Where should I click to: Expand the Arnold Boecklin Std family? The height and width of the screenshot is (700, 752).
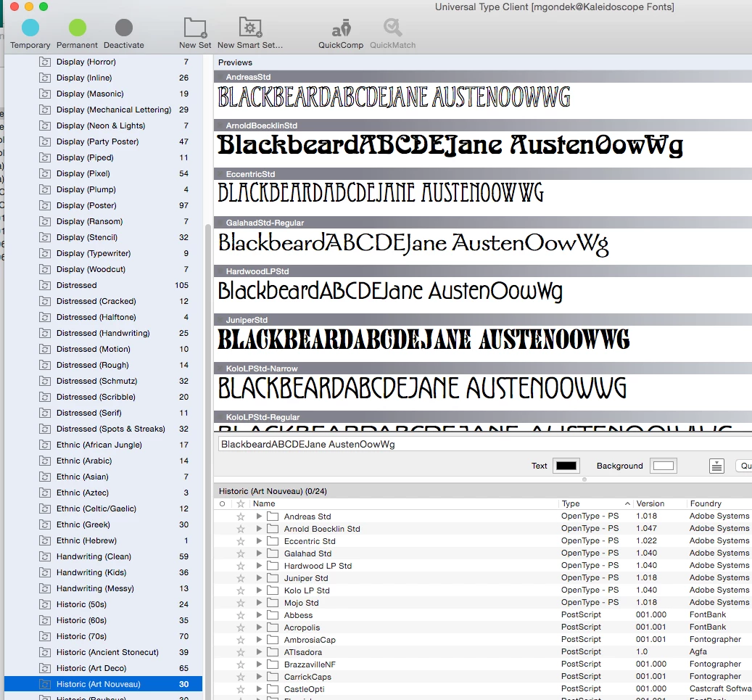pos(259,529)
